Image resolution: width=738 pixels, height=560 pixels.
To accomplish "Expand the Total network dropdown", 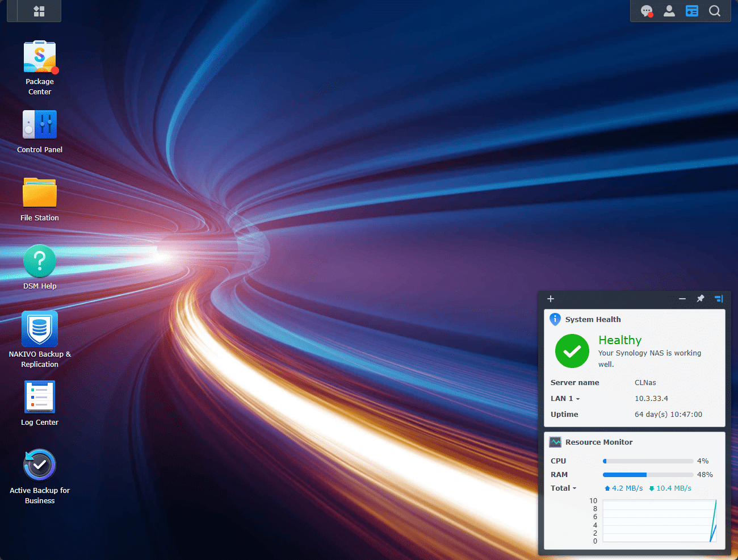I will [563, 488].
